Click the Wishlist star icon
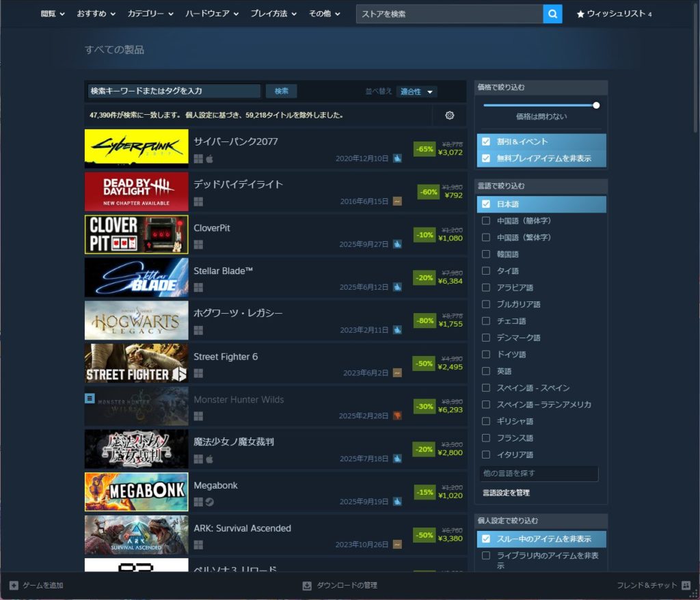The image size is (700, 600). point(580,14)
